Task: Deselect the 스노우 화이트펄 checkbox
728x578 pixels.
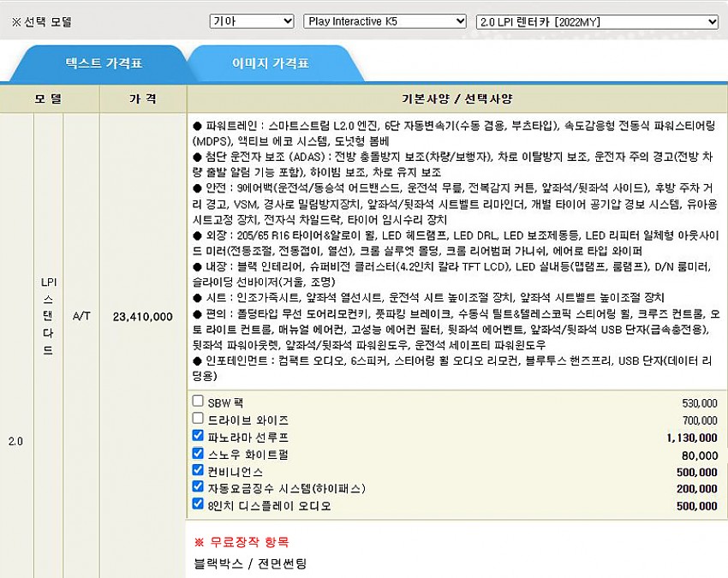Action: (x=199, y=454)
